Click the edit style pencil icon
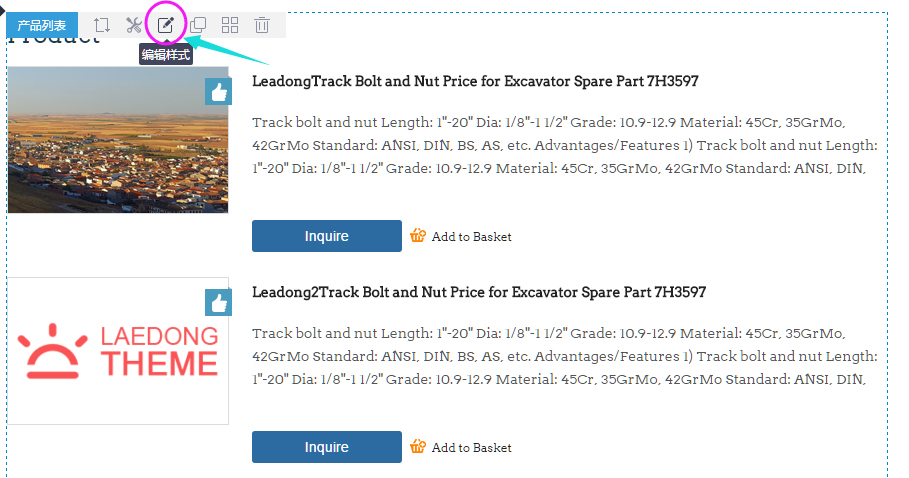This screenshot has height=478, width=909. point(166,25)
